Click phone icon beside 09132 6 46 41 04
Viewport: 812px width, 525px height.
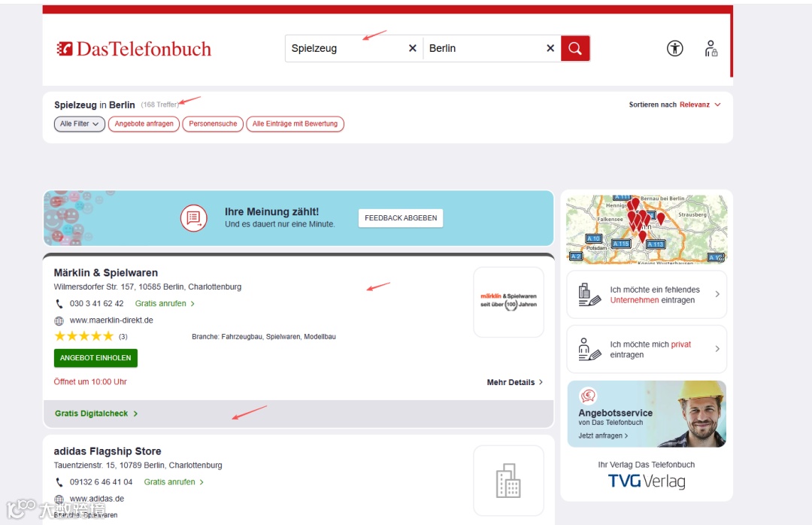click(x=59, y=482)
